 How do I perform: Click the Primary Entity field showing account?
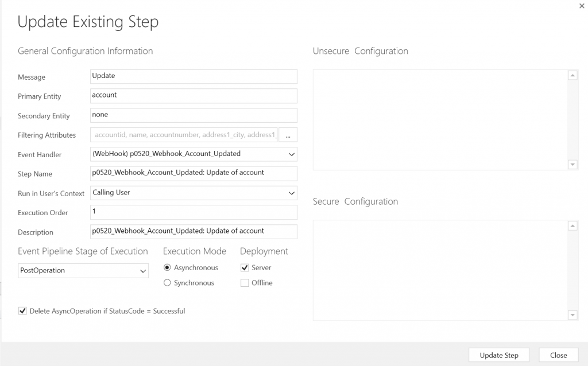(194, 96)
